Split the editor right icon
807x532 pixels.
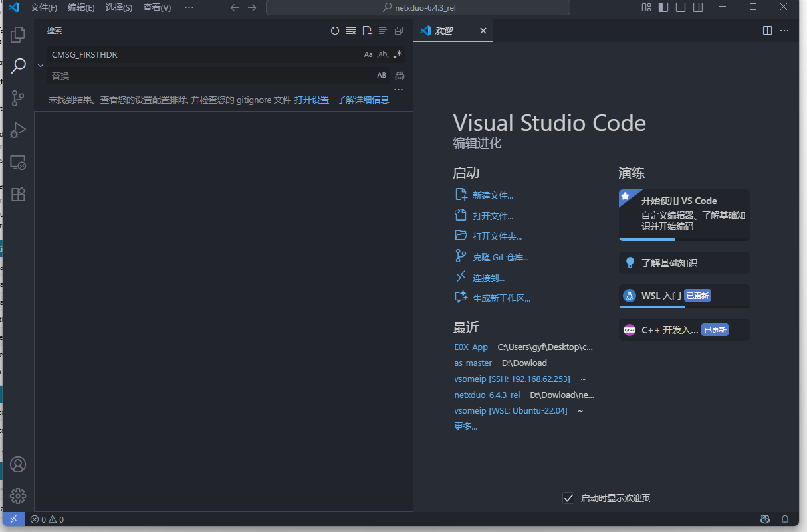(x=767, y=31)
